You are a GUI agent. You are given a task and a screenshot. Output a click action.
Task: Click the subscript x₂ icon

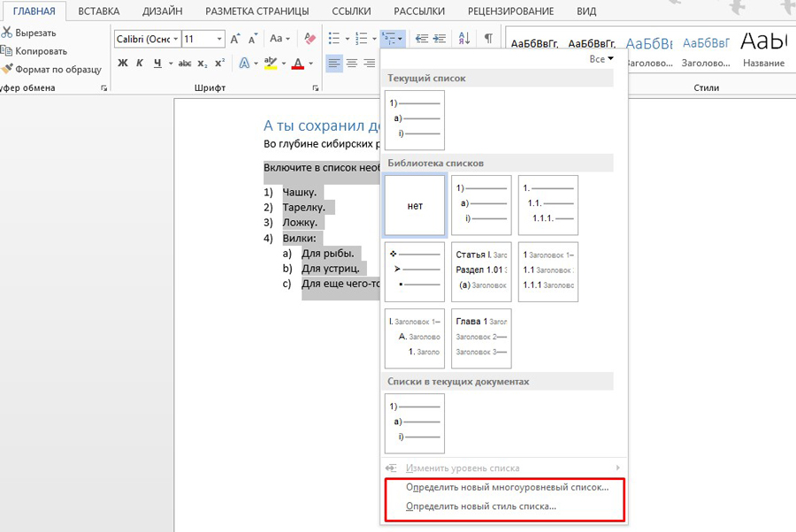pyautogui.click(x=203, y=64)
